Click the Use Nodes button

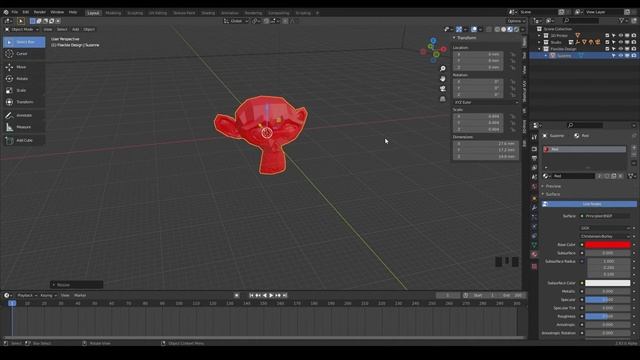pyautogui.click(x=589, y=204)
